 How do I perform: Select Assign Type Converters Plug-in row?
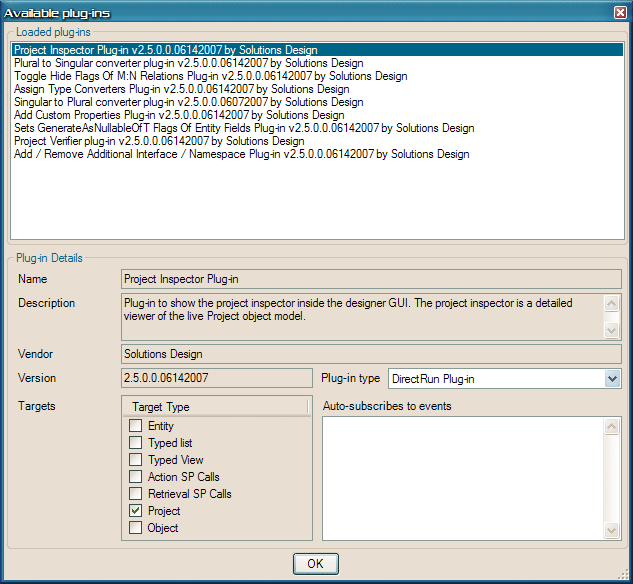317,89
